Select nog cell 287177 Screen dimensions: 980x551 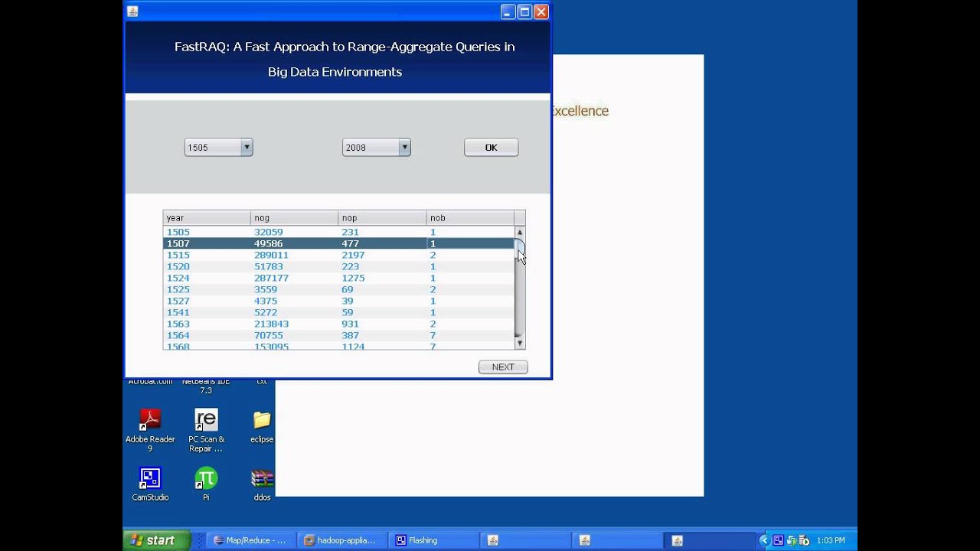coord(294,278)
